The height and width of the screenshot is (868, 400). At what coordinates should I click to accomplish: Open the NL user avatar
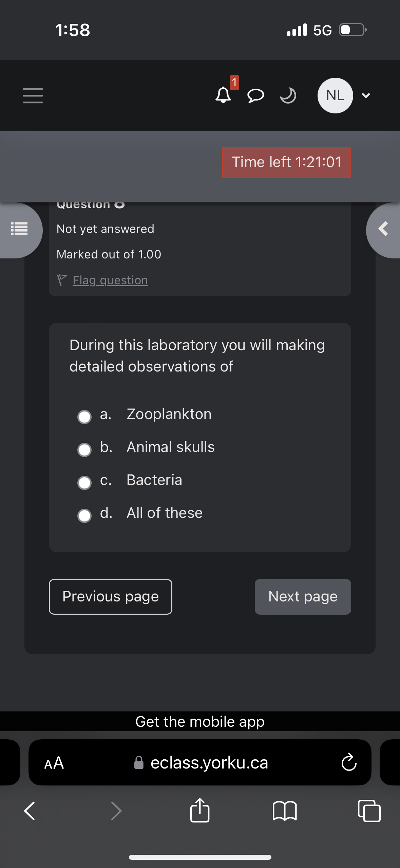335,95
